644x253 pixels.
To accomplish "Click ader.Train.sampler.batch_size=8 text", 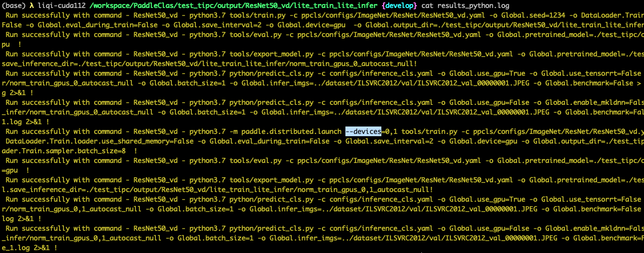I will click(64, 150).
